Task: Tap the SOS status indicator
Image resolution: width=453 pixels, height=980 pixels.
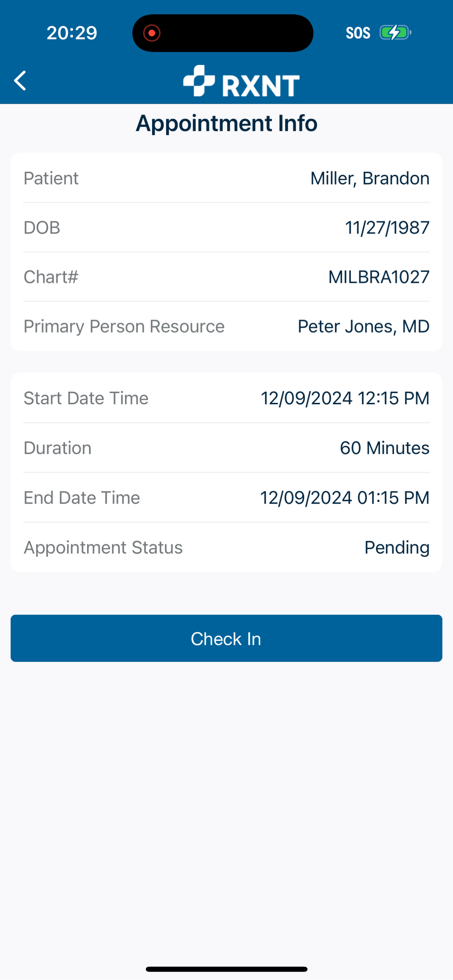Action: [358, 33]
